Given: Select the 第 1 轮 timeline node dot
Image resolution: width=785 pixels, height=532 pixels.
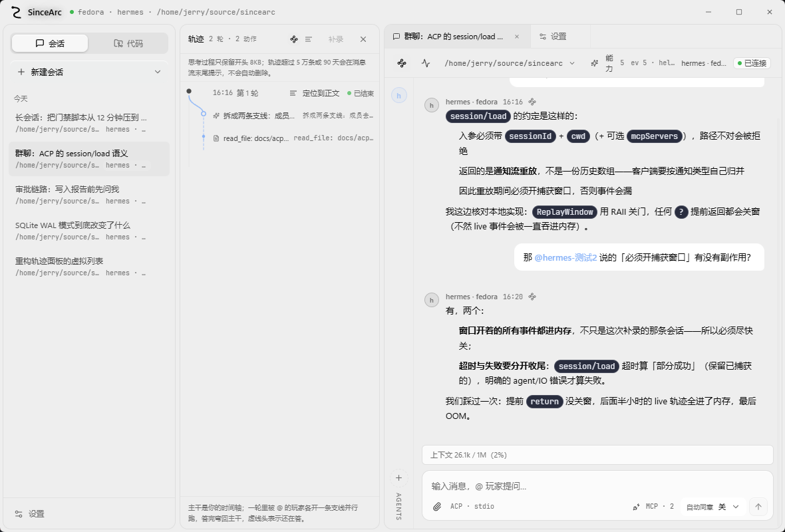Looking at the screenshot, I should point(189,91).
